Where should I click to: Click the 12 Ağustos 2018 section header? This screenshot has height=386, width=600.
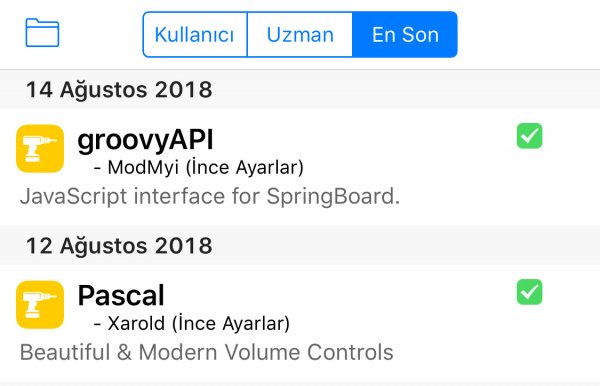coord(300,245)
